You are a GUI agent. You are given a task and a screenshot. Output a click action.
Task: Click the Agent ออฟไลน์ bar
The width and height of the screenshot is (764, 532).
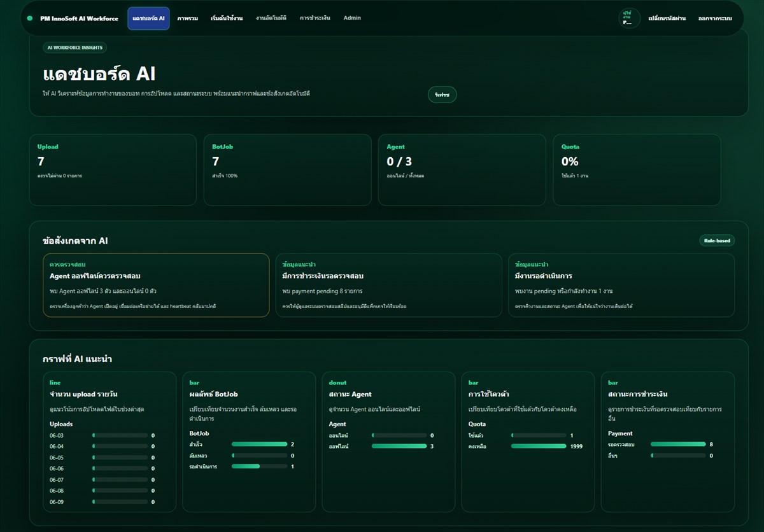[399, 447]
